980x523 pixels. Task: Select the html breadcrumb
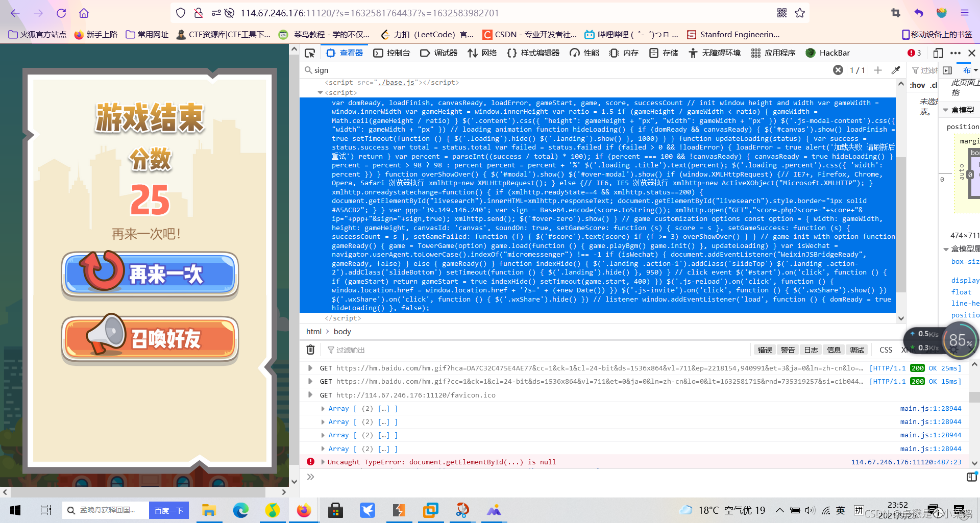tap(313, 332)
